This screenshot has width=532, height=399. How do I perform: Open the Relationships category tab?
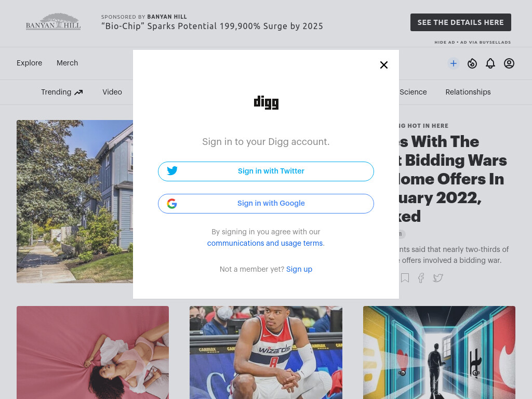pyautogui.click(x=468, y=92)
